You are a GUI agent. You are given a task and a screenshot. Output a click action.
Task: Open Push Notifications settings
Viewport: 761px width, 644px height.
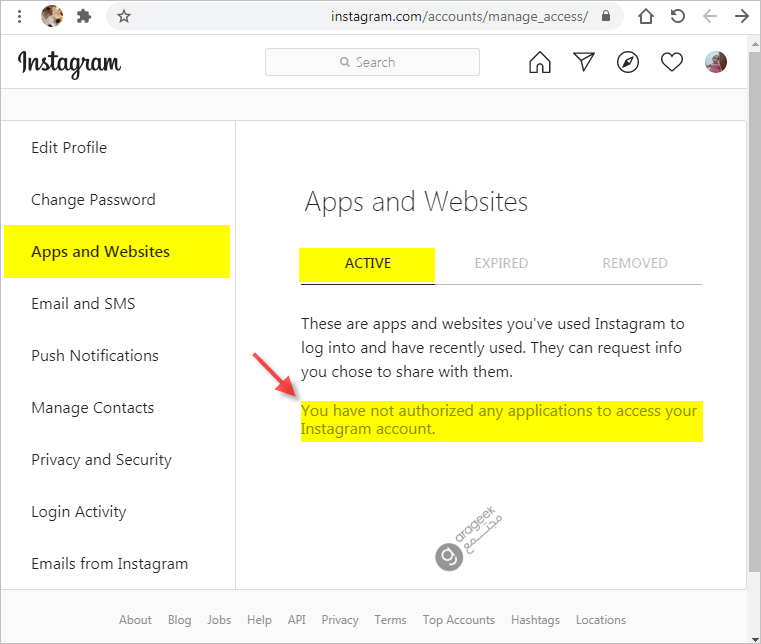click(x=95, y=356)
